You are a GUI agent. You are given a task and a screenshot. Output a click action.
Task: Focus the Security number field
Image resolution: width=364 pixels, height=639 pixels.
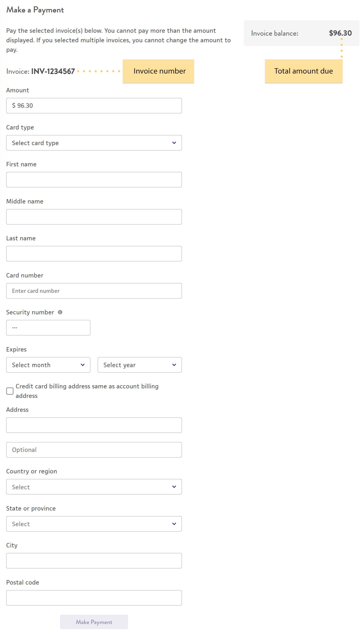[48, 328]
